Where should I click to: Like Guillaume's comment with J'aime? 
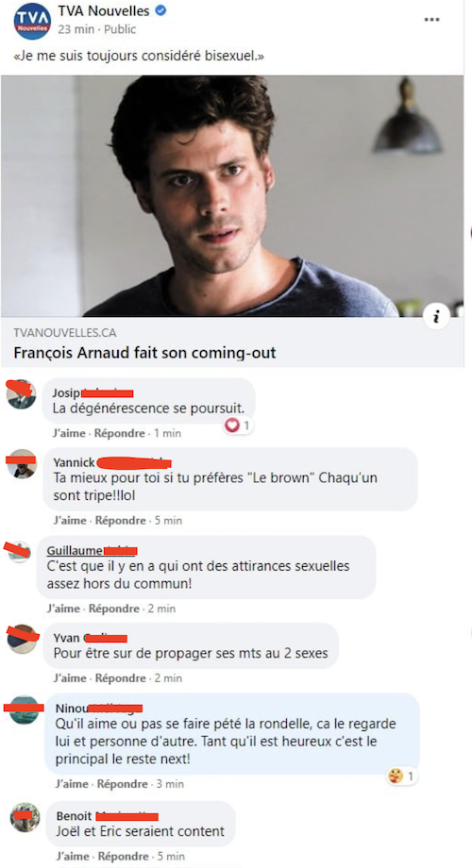pos(63,609)
